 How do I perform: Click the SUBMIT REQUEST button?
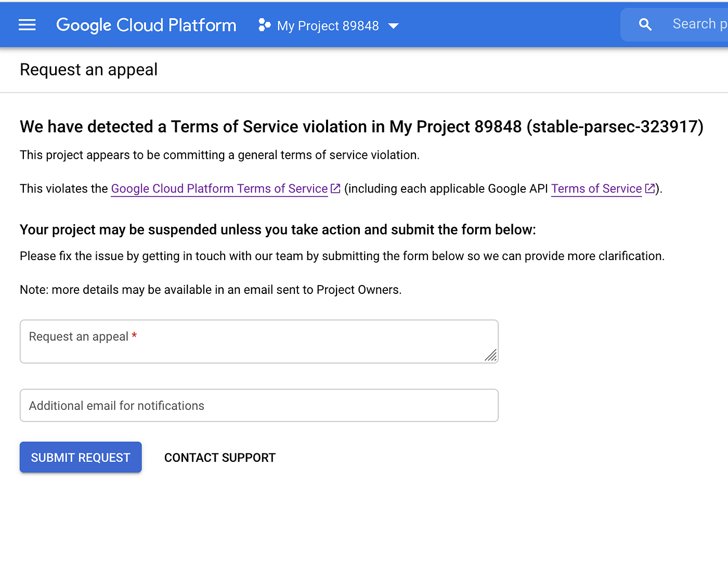tap(81, 457)
